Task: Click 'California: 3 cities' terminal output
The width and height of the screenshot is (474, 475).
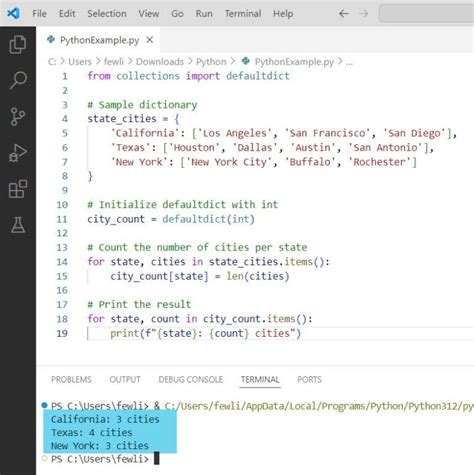Action: click(105, 419)
